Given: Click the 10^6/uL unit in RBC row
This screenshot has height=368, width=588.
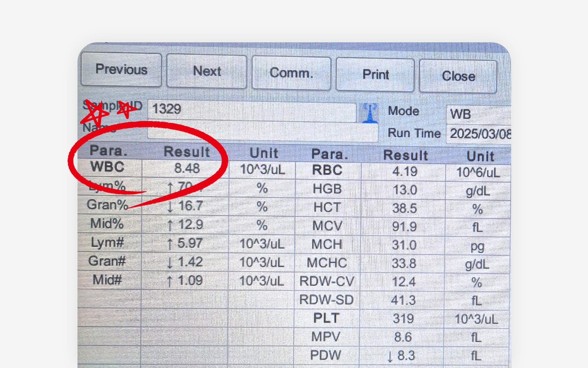Looking at the screenshot, I should coord(478,172).
